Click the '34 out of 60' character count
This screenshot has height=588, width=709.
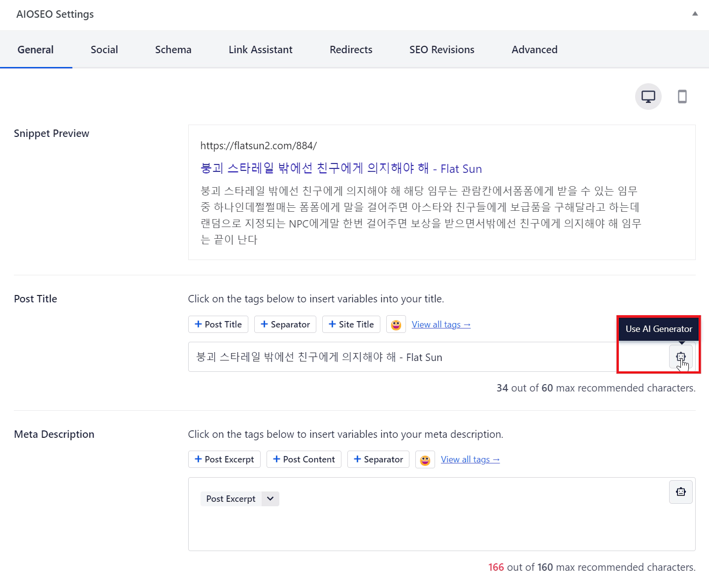[596, 388]
